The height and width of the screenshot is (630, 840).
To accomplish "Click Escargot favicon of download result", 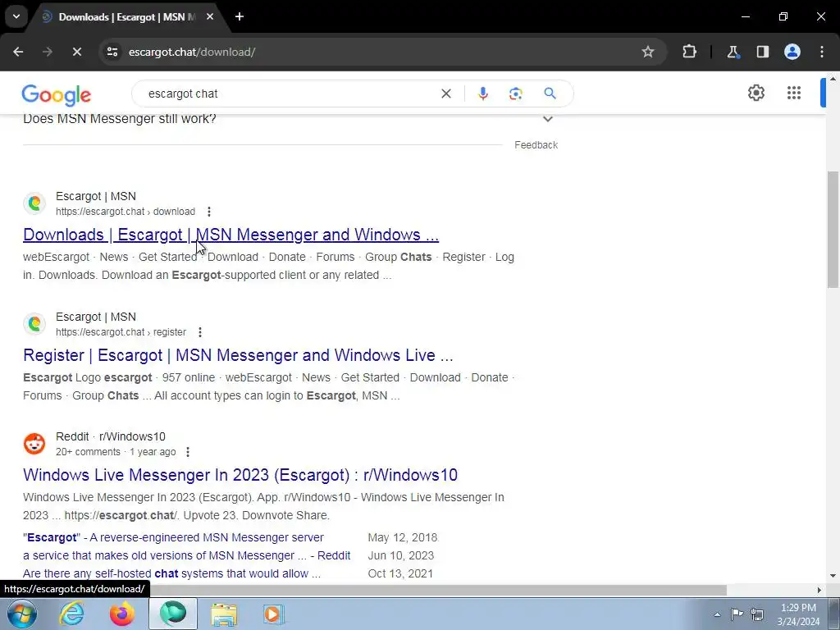I will 34,203.
